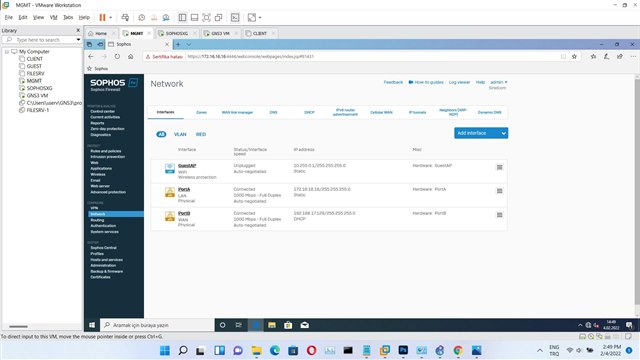Image resolution: width=640 pixels, height=360 pixels.
Task: Click the PortB interface link
Action: click(x=184, y=213)
